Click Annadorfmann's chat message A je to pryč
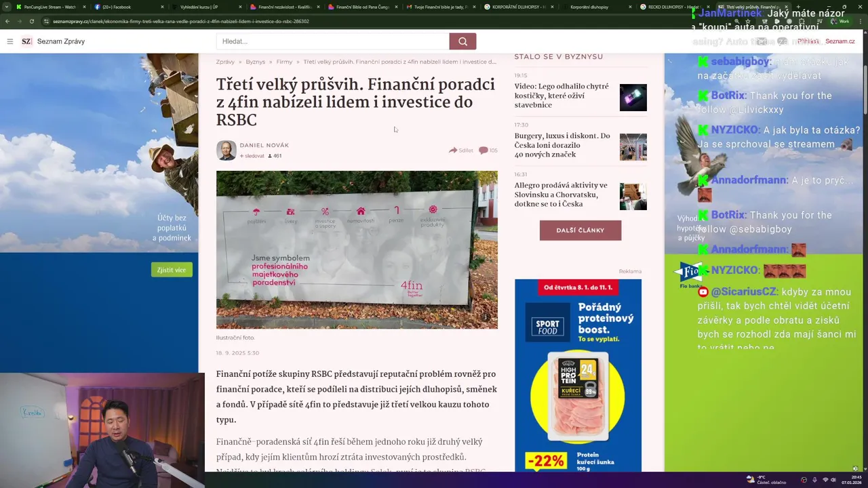 point(775,188)
